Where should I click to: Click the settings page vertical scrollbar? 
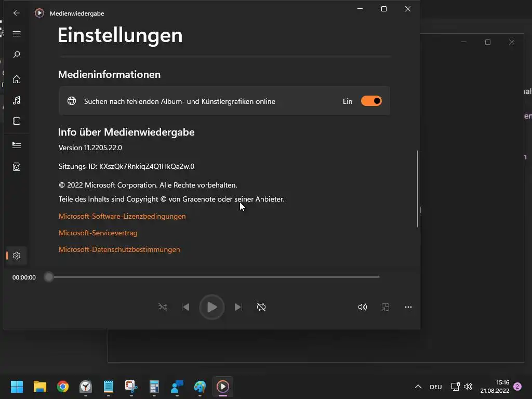[418, 189]
